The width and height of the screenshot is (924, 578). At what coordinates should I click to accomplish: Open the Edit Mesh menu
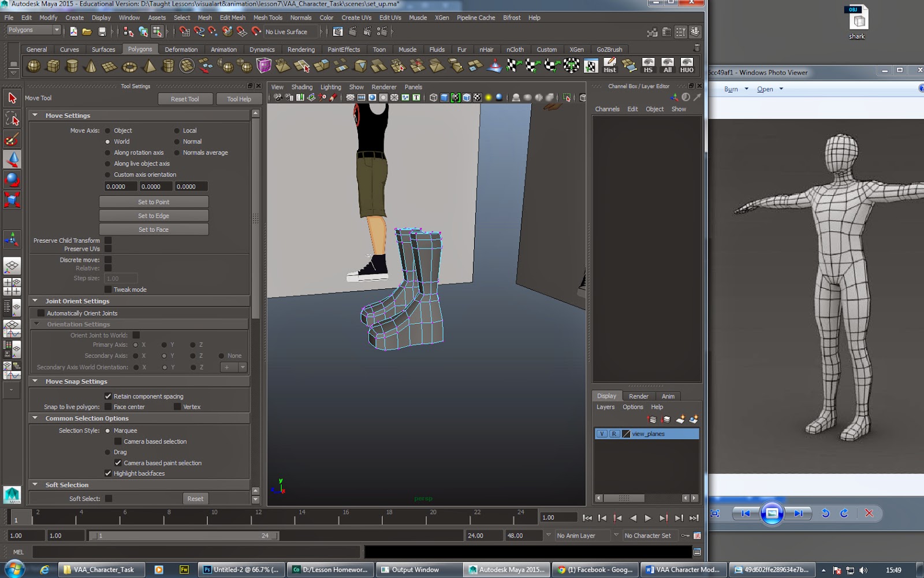(x=233, y=18)
